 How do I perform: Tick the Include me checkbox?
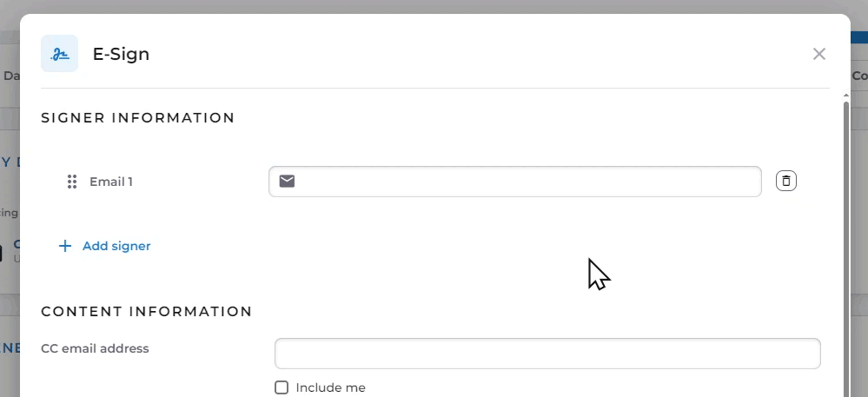282,387
